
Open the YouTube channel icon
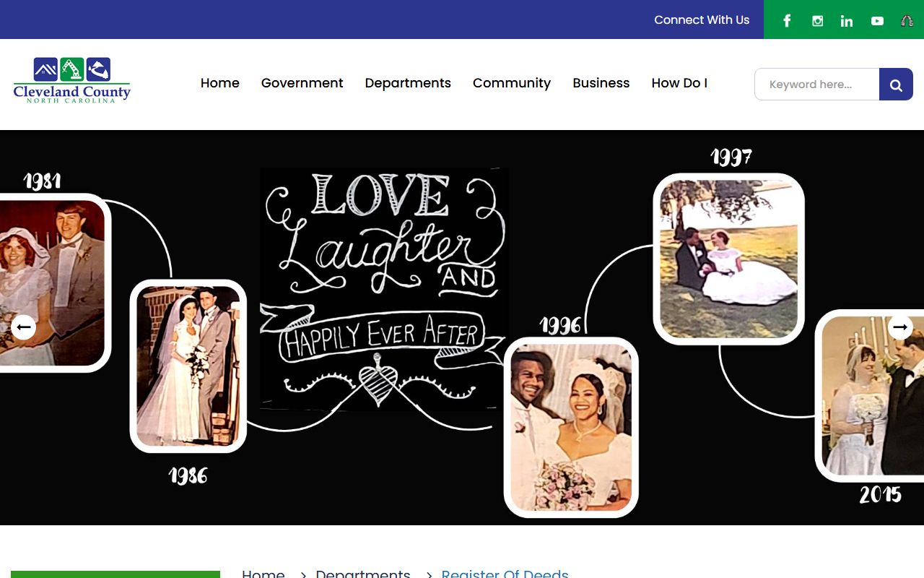click(877, 20)
